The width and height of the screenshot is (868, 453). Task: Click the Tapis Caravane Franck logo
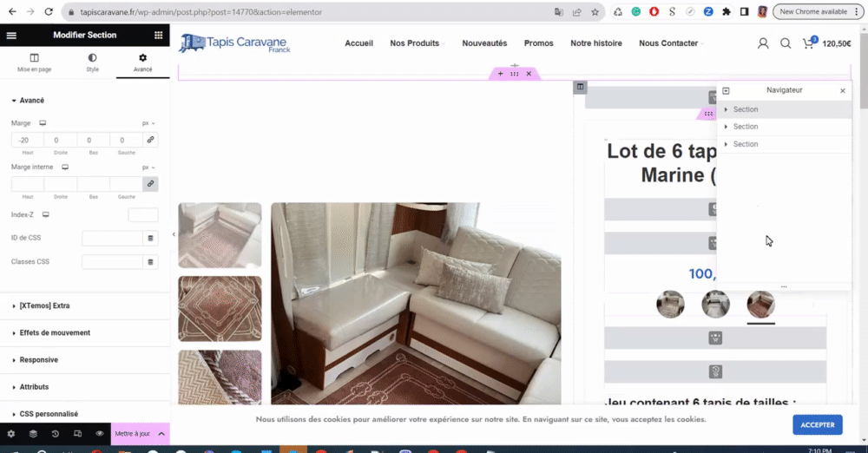coord(234,43)
